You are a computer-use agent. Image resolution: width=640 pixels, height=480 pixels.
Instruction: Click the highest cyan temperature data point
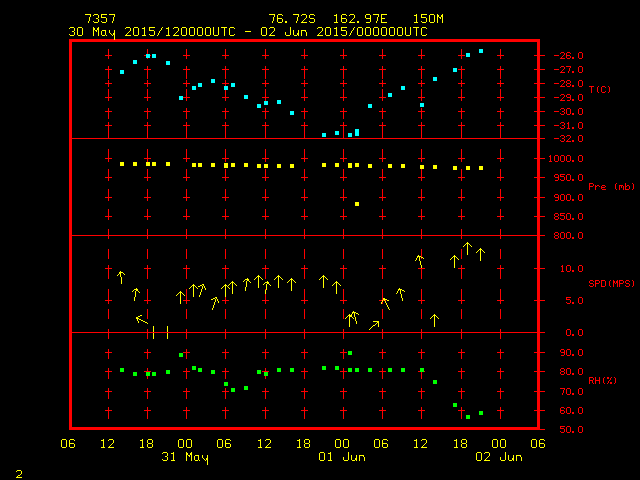481,51
